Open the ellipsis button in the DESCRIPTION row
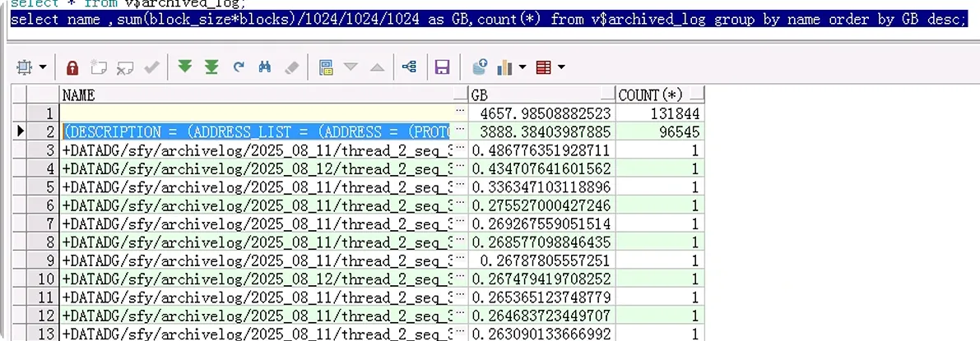This screenshot has height=341, width=980. click(461, 130)
